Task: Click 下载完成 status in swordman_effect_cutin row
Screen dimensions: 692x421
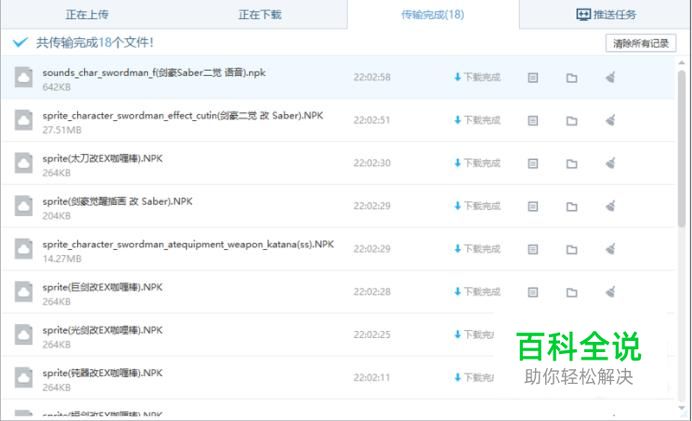Action: (x=478, y=120)
